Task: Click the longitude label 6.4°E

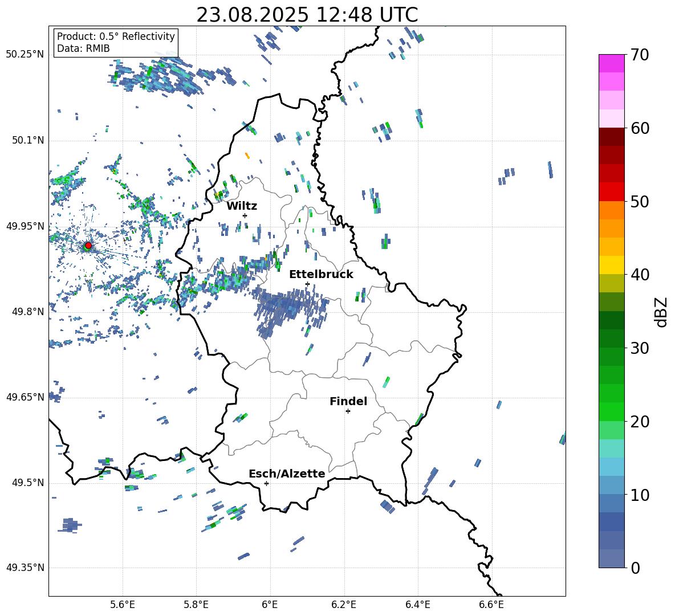Action: (x=417, y=605)
